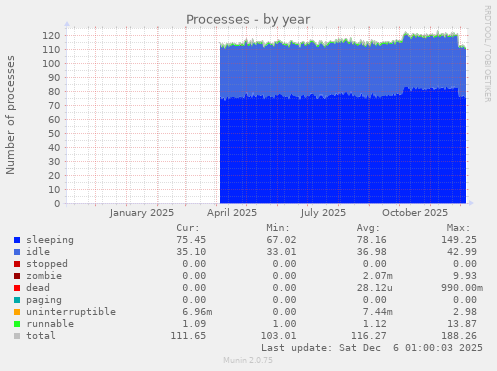Click total maximum value 188.26
Viewport: 497px width, 371px height.
pos(459,336)
